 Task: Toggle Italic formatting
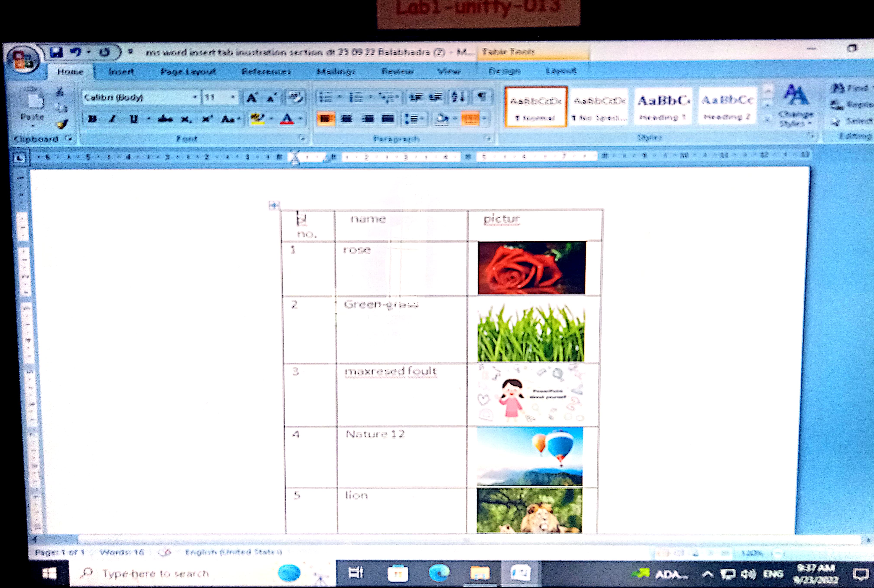click(x=112, y=119)
